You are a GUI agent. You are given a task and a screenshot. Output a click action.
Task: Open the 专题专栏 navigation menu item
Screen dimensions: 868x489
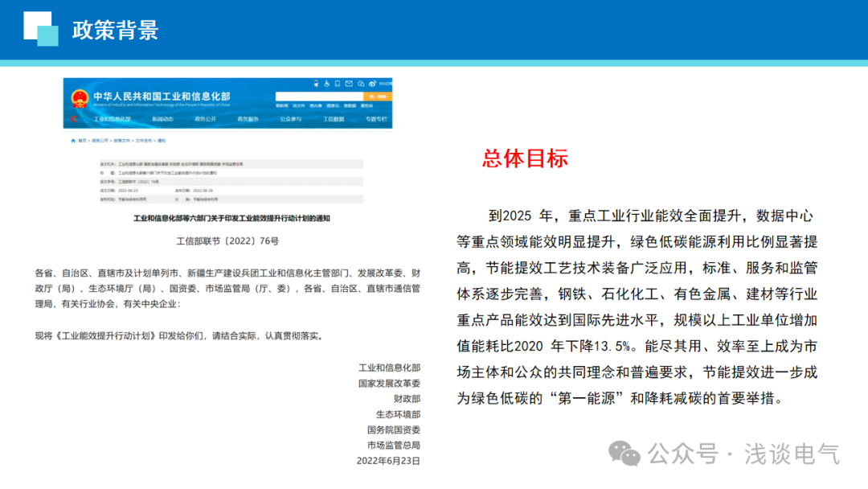point(376,119)
